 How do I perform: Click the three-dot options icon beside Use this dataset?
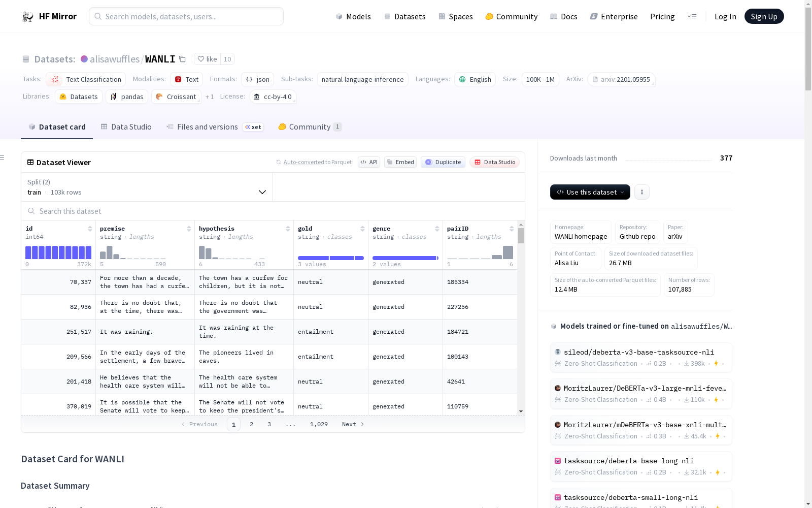(641, 192)
